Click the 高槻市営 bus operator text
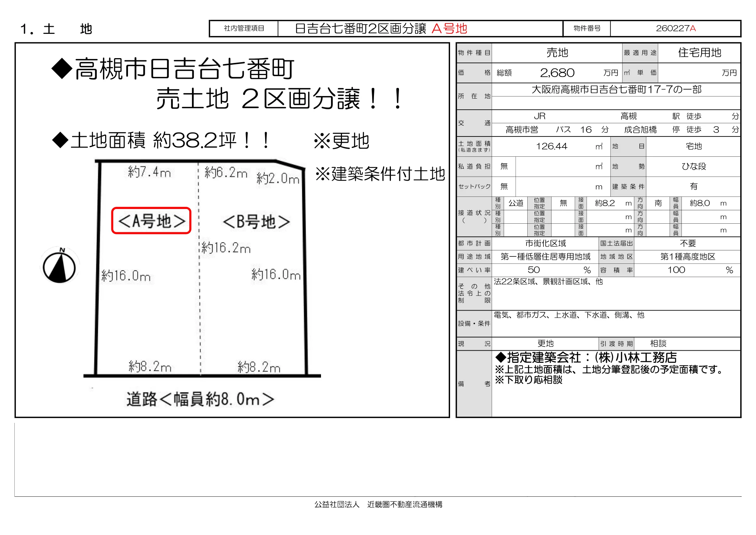The width and height of the screenshot is (756, 535). coord(522,130)
